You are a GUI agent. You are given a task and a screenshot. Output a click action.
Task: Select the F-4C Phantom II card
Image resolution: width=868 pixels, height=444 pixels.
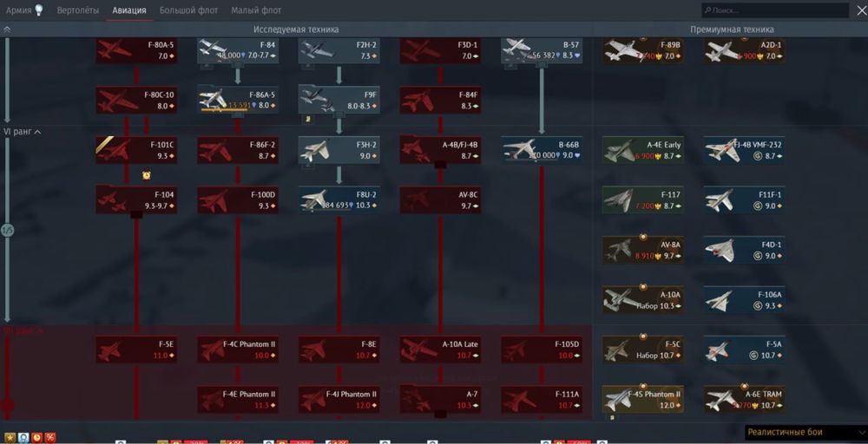tap(238, 350)
